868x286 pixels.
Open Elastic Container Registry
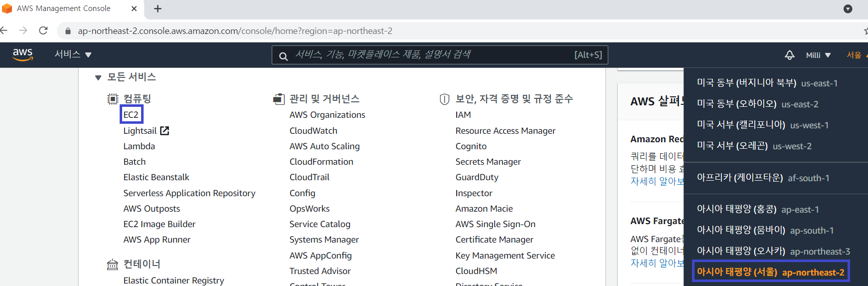[174, 281]
